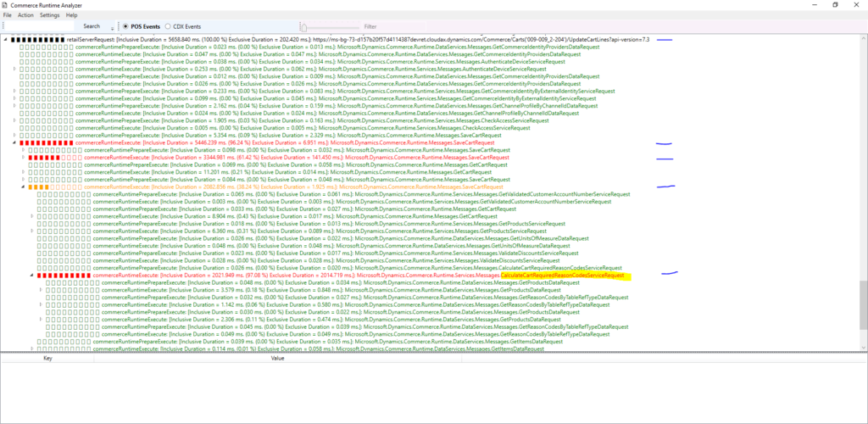Expand the 3344.981 ms SaveCartRequest node

click(24, 157)
